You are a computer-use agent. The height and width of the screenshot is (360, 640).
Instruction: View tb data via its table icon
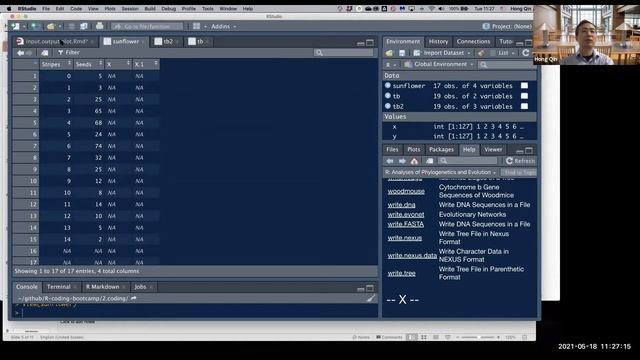coord(524,96)
